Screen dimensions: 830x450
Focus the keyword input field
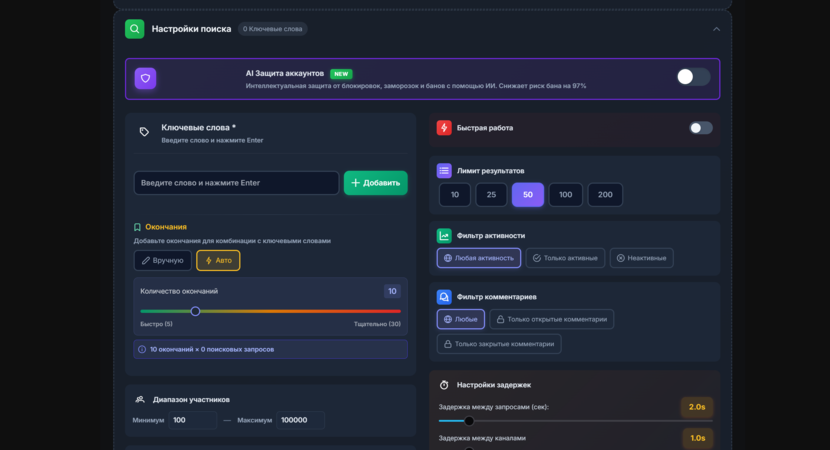pyautogui.click(x=236, y=183)
